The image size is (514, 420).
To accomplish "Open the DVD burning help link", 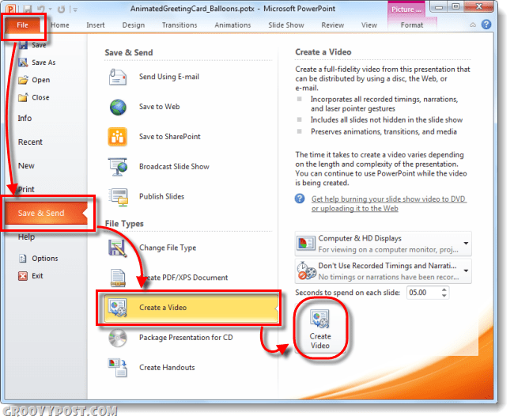I will coord(388,203).
